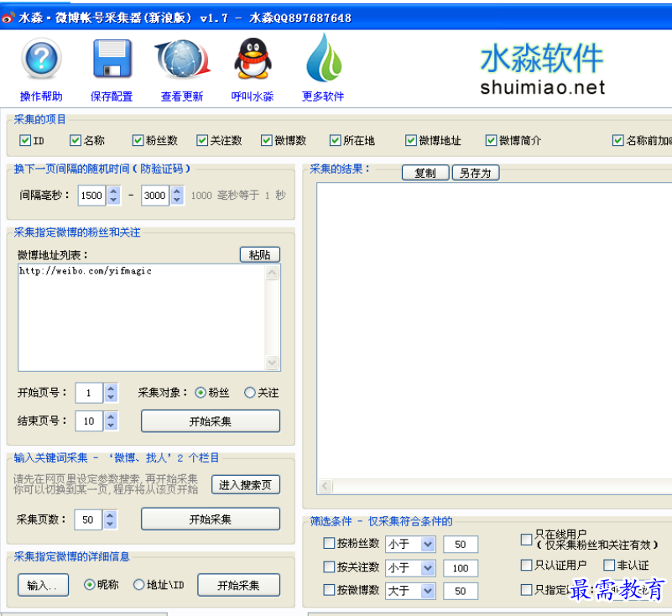Click the 3000 interval input field
The height and width of the screenshot is (616, 672).
pyautogui.click(x=155, y=195)
